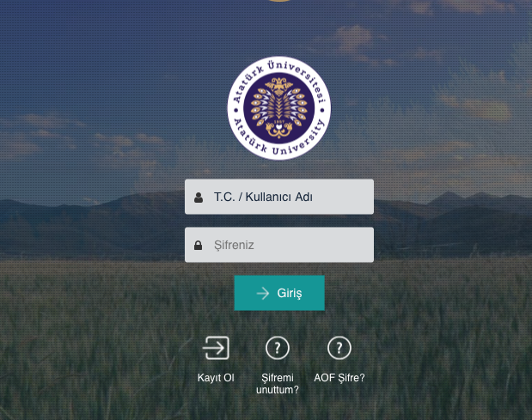Click the padlock icon in password field
The image size is (532, 420).
[199, 245]
